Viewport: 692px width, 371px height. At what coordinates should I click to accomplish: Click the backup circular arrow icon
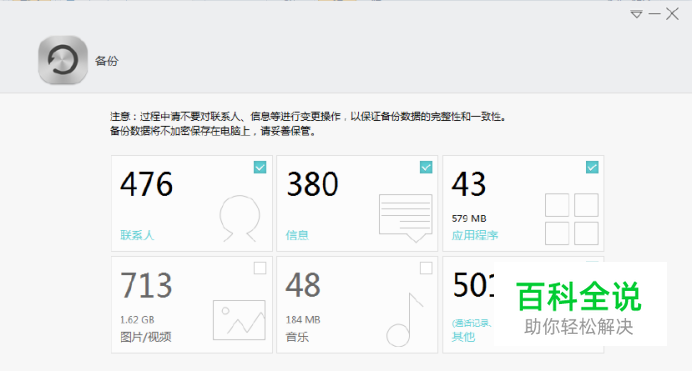(63, 60)
